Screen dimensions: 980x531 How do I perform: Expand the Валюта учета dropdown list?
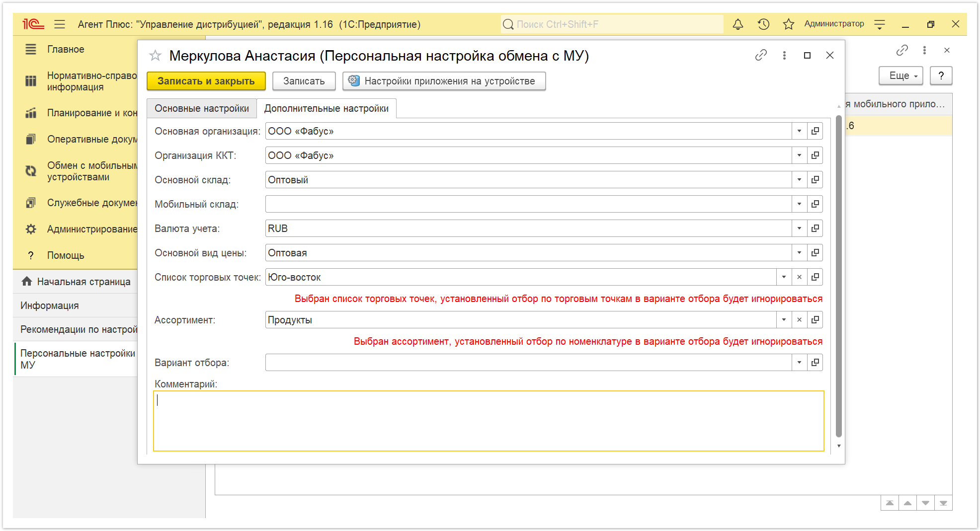pos(799,228)
